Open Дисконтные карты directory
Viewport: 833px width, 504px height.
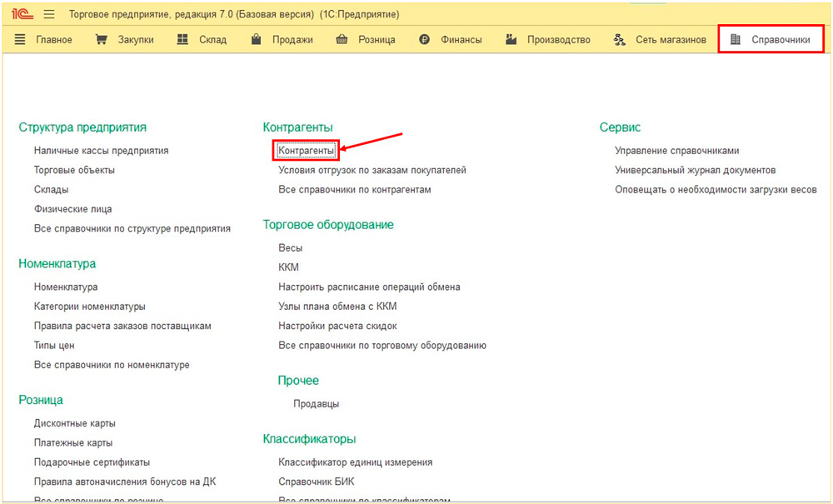point(75,423)
